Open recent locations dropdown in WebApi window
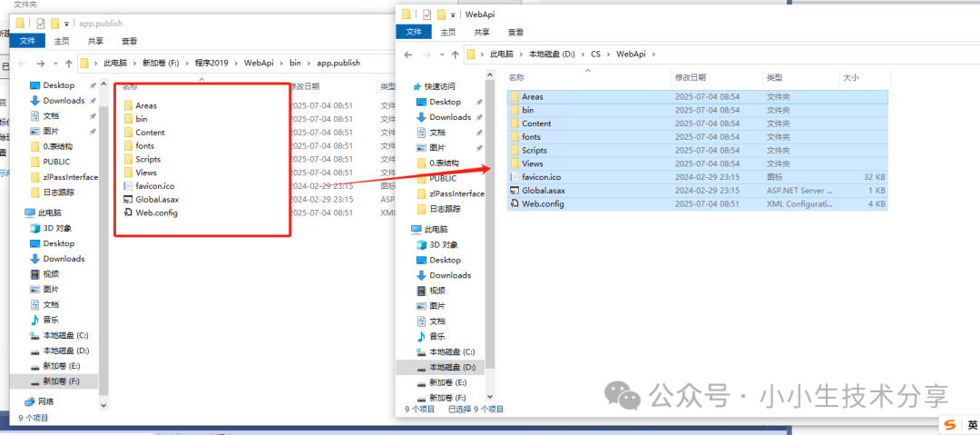This screenshot has width=980, height=435. coord(442,54)
